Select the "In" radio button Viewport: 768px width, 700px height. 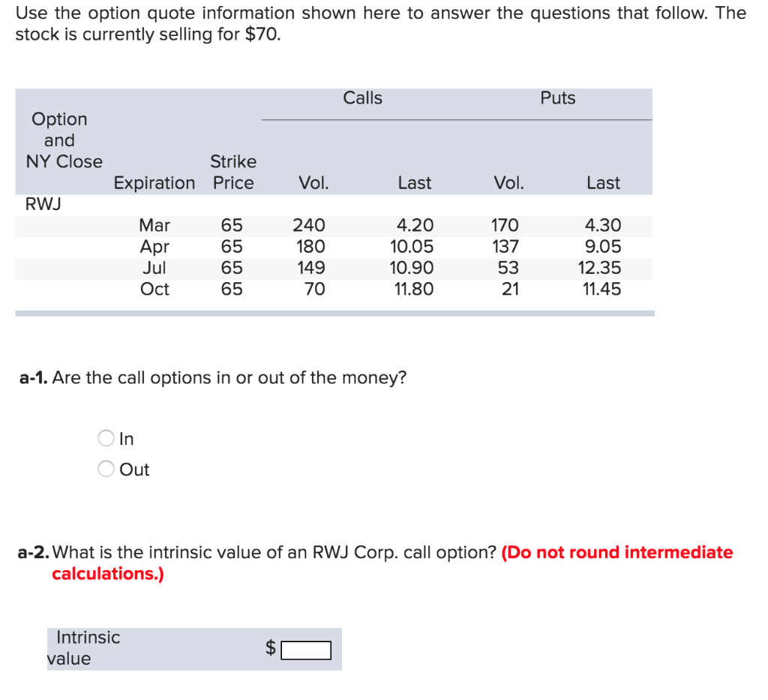[106, 438]
